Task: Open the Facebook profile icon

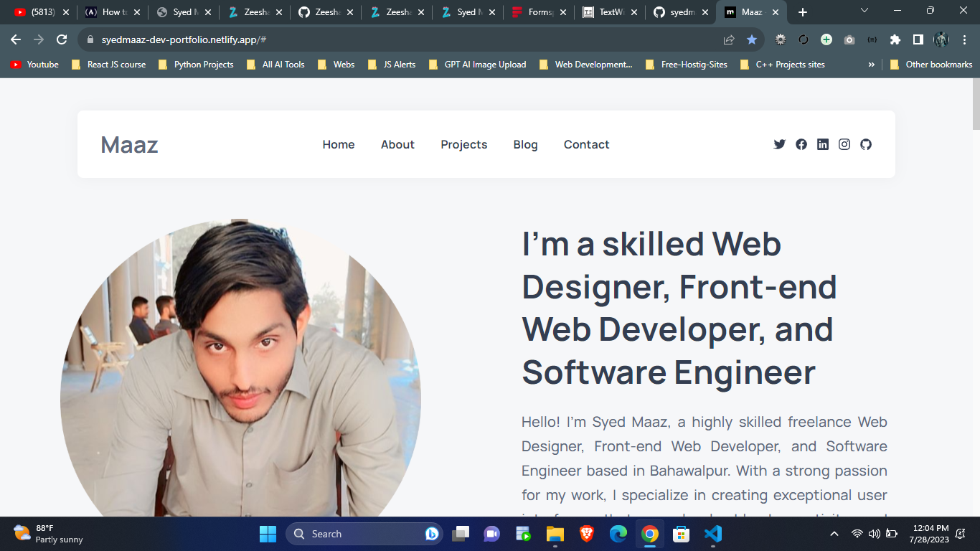Action: tap(801, 144)
